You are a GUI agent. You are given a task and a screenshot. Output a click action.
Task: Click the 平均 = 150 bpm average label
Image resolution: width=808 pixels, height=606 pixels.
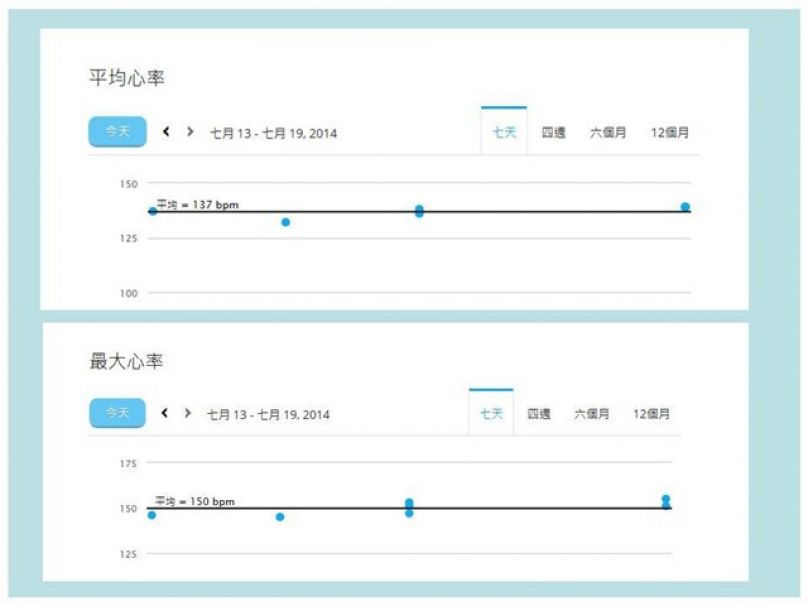(195, 501)
